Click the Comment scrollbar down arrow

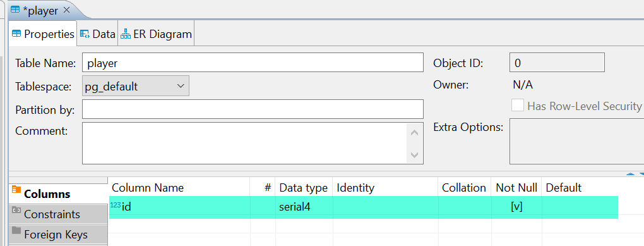[414, 155]
